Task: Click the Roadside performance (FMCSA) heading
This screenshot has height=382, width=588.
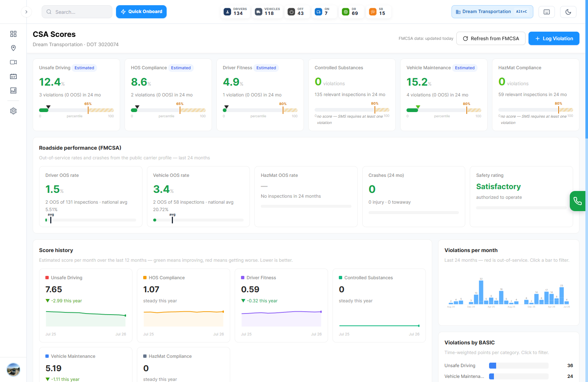Action: pos(80,148)
